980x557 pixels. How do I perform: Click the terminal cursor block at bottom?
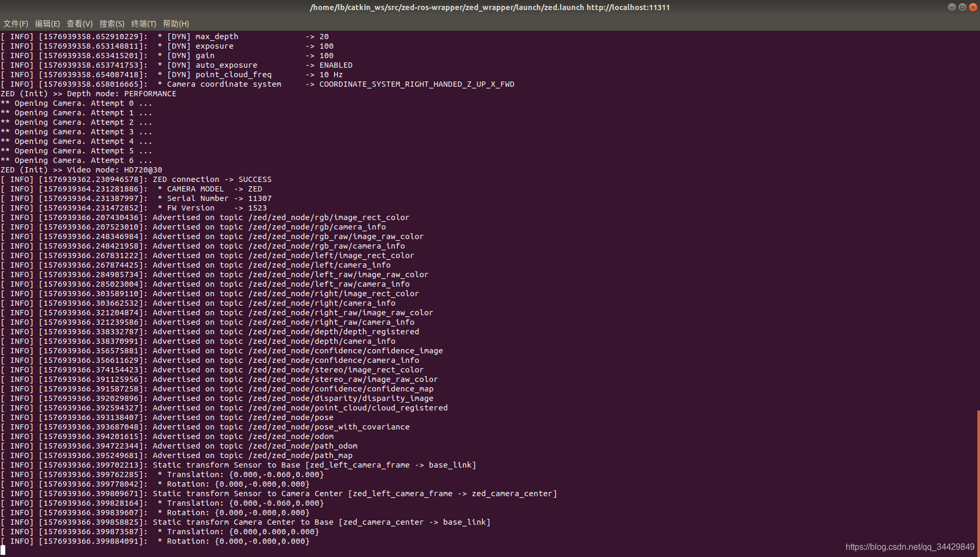click(3, 551)
